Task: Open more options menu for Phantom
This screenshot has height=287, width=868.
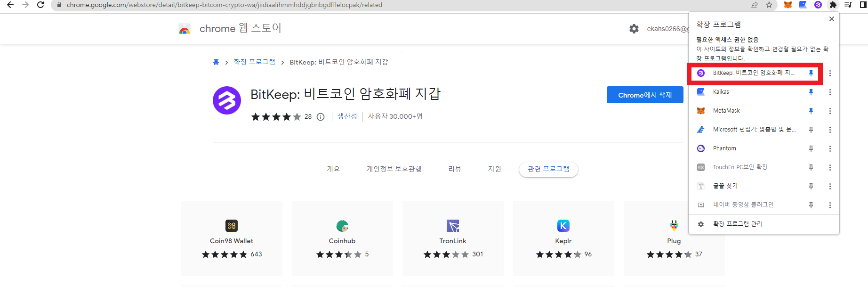Action: (830, 148)
